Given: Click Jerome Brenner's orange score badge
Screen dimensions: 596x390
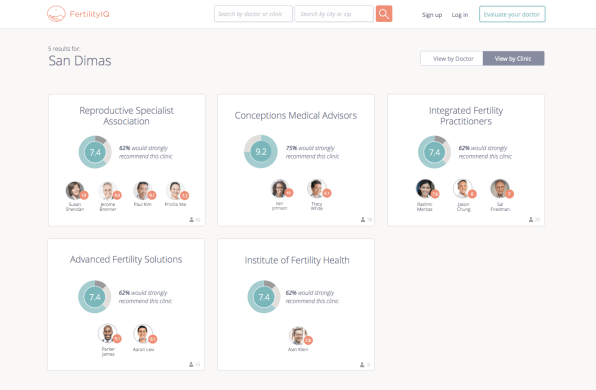Looking at the screenshot, I should 117,195.
